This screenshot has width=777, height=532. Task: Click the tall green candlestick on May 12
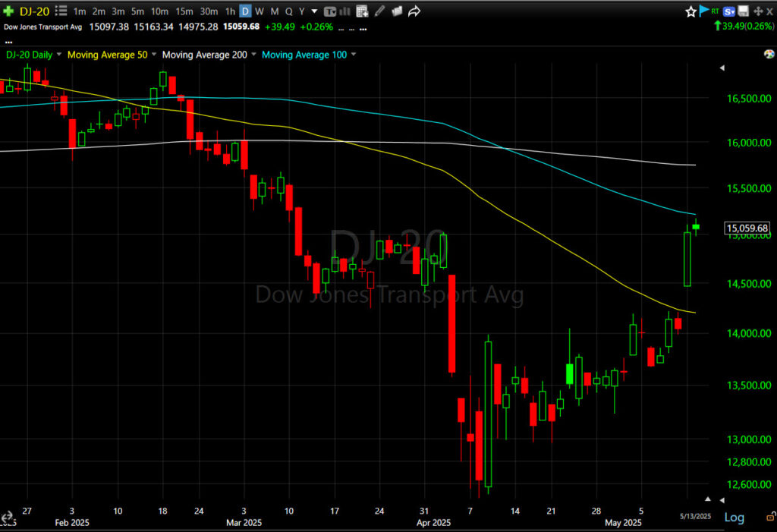[687, 259]
